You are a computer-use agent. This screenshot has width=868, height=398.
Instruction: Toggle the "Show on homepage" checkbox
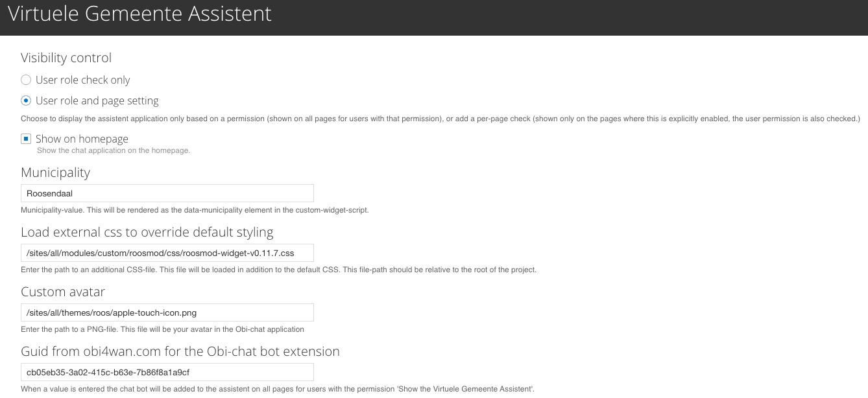26,139
